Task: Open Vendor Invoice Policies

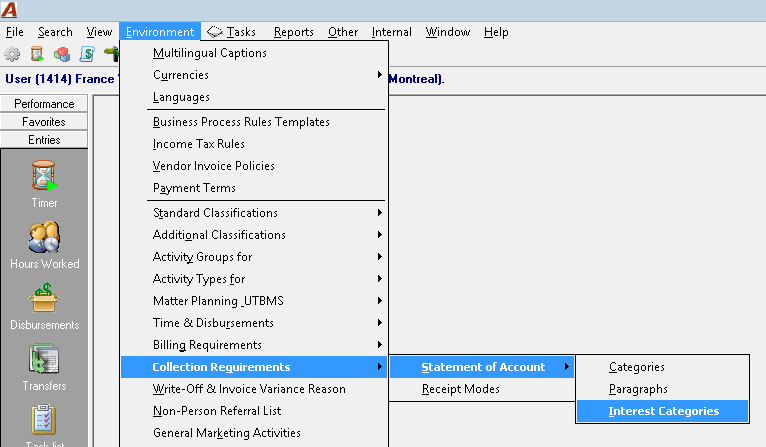Action: coord(254,166)
